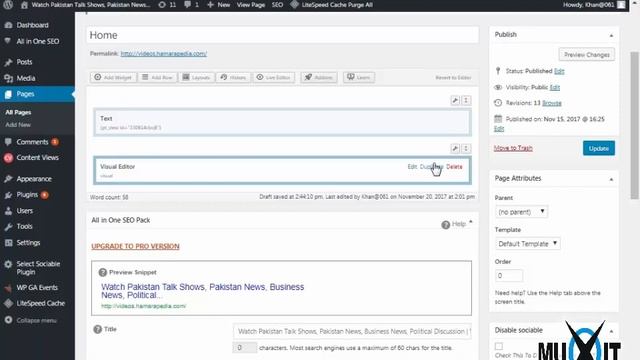Screen dimensions: 640x360
Task: Open the WordPress logo menu
Action: coord(8,5)
